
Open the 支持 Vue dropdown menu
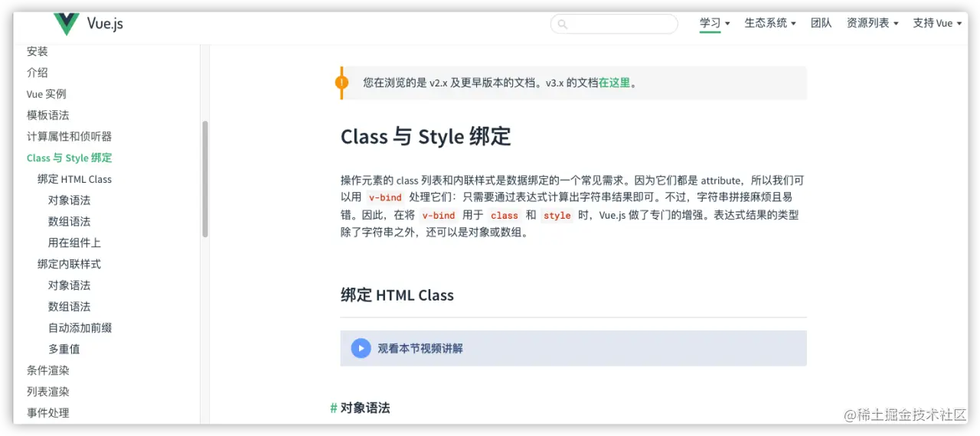(937, 23)
